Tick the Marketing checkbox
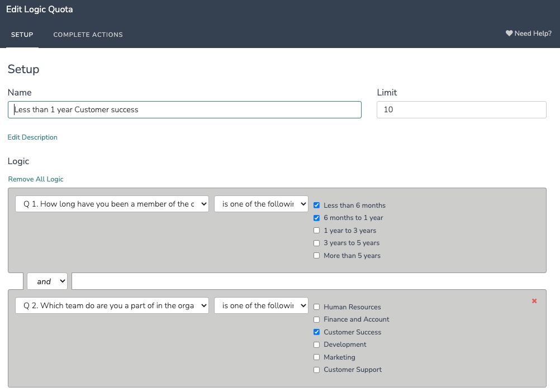 [x=317, y=357]
